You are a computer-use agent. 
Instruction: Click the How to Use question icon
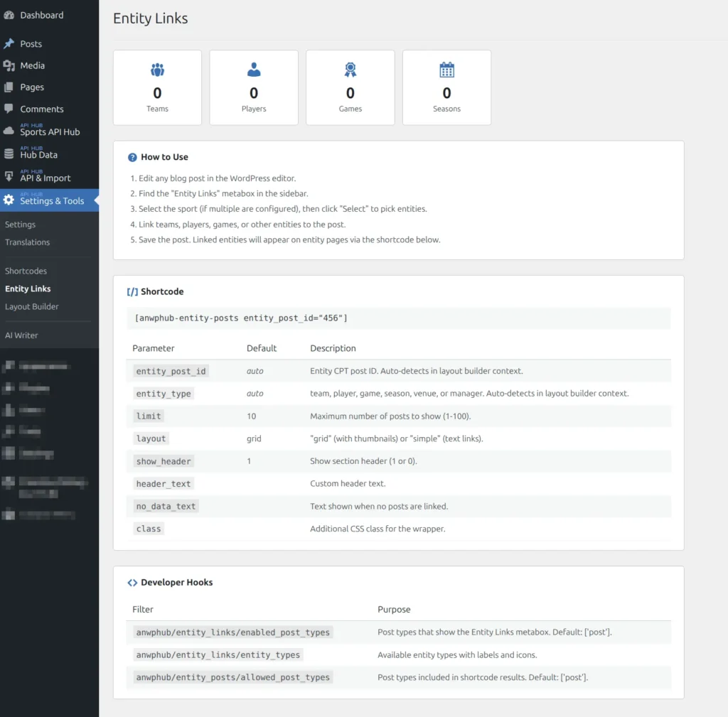pos(132,157)
